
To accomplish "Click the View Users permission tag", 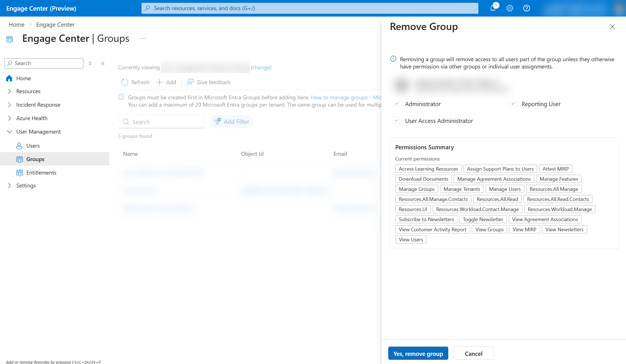I will [x=411, y=239].
